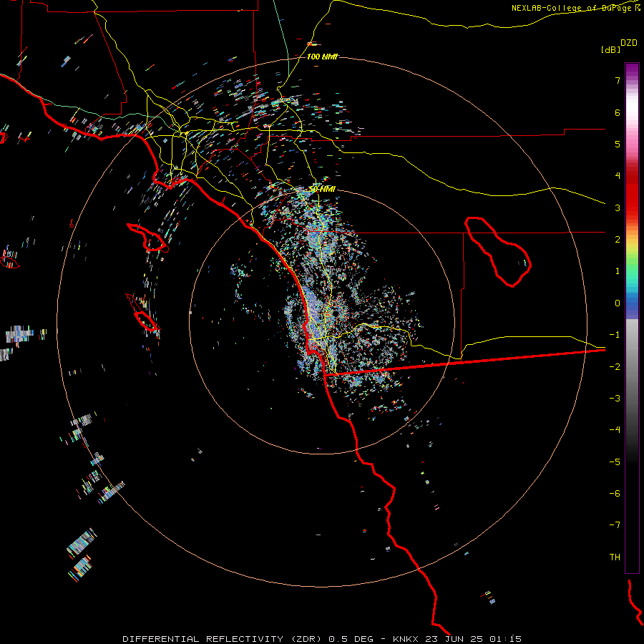Screen dimensions: 644x644
Task: Click the "-2" tick label on the scale
Action: 615,367
